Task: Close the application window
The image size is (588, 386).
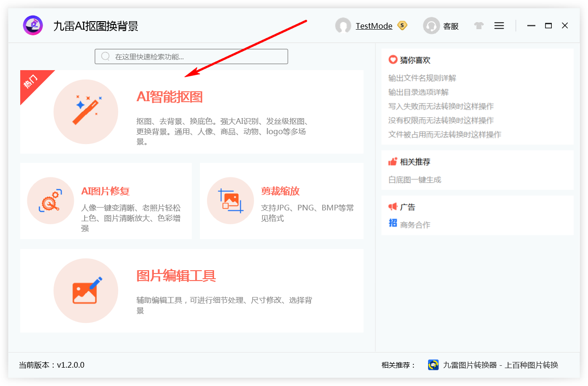Action: pyautogui.click(x=565, y=25)
